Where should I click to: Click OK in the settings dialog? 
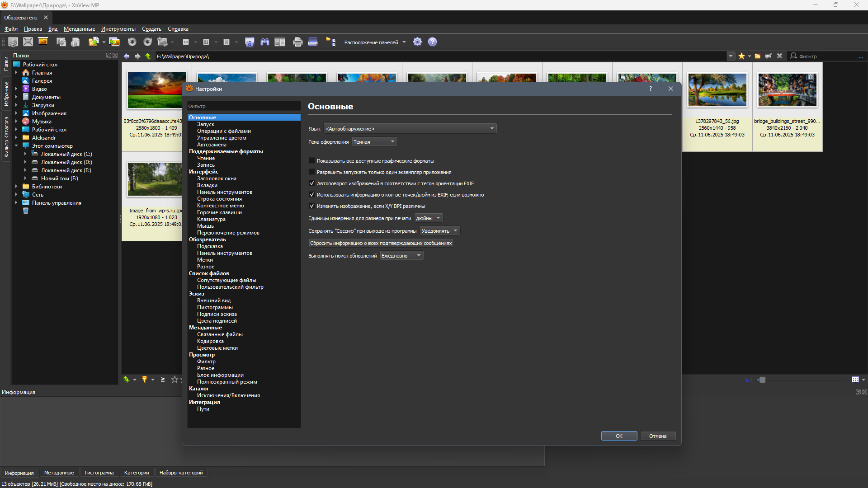(x=619, y=436)
